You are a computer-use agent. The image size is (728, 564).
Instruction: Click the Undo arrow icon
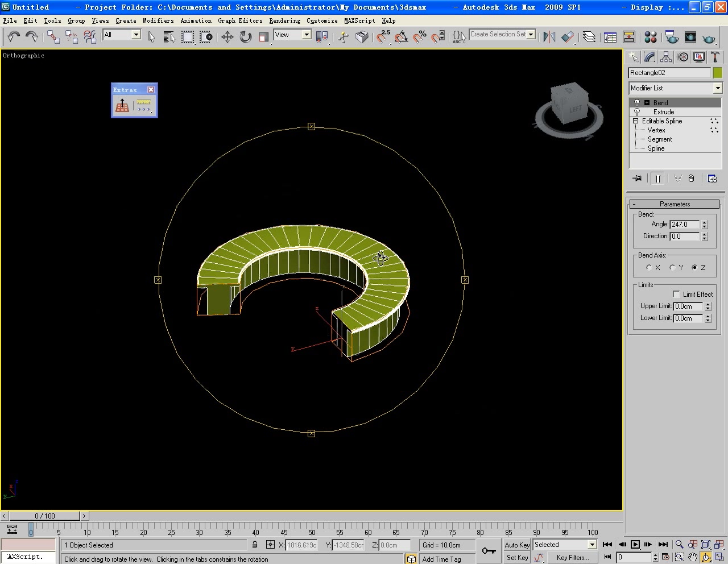click(x=13, y=37)
